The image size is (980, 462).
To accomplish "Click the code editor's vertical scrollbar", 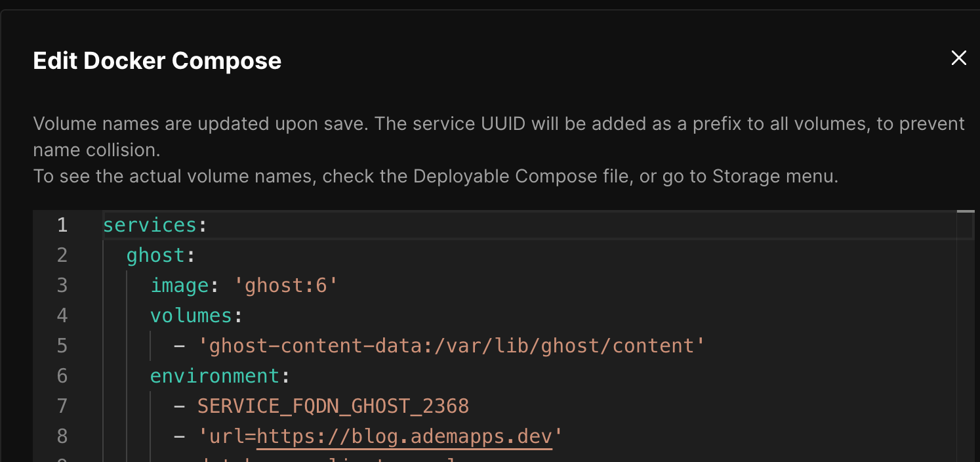I will click(965, 328).
